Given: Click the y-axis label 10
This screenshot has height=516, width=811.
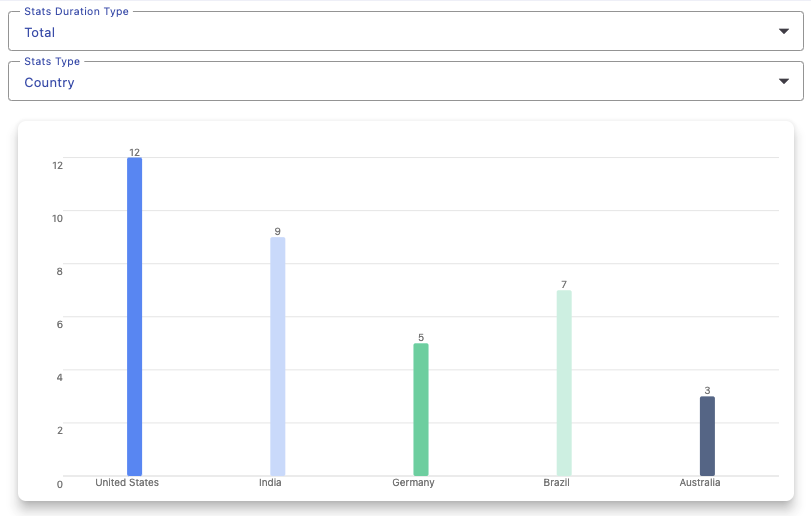Looking at the screenshot, I should (58, 218).
